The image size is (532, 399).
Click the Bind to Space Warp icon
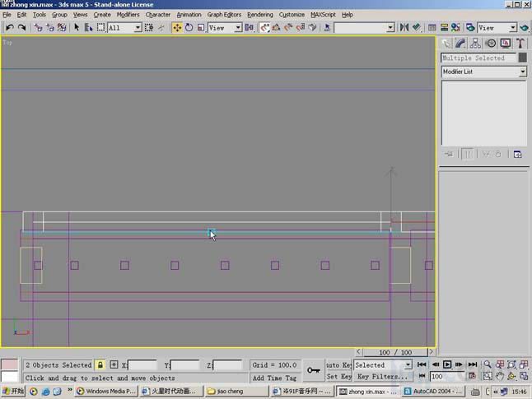tap(62, 27)
